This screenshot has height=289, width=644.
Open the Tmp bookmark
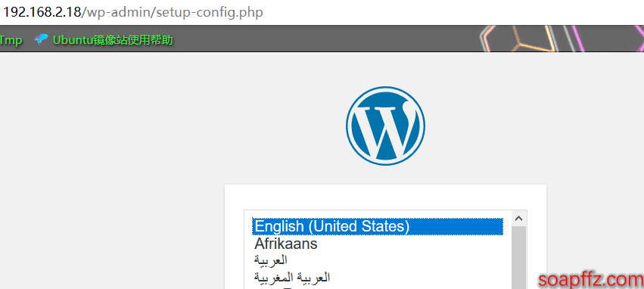[11, 40]
